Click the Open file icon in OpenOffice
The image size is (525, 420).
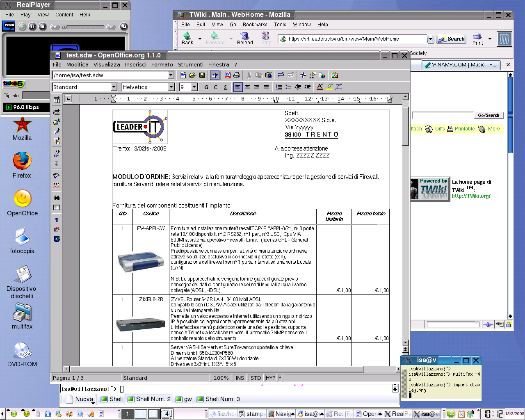193,75
